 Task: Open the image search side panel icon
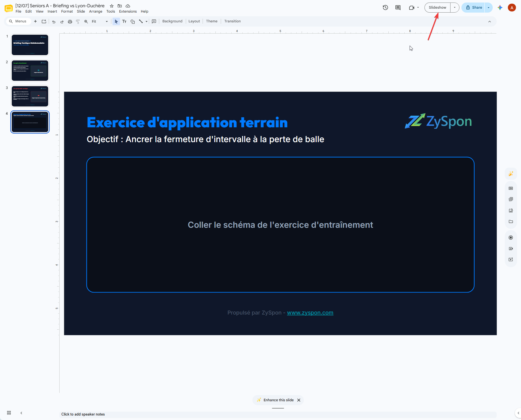coord(511,210)
